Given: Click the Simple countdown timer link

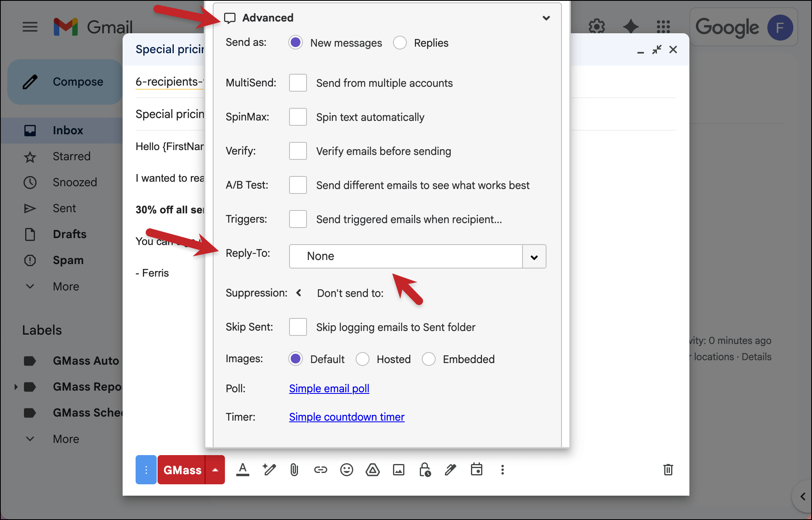Looking at the screenshot, I should [346, 417].
